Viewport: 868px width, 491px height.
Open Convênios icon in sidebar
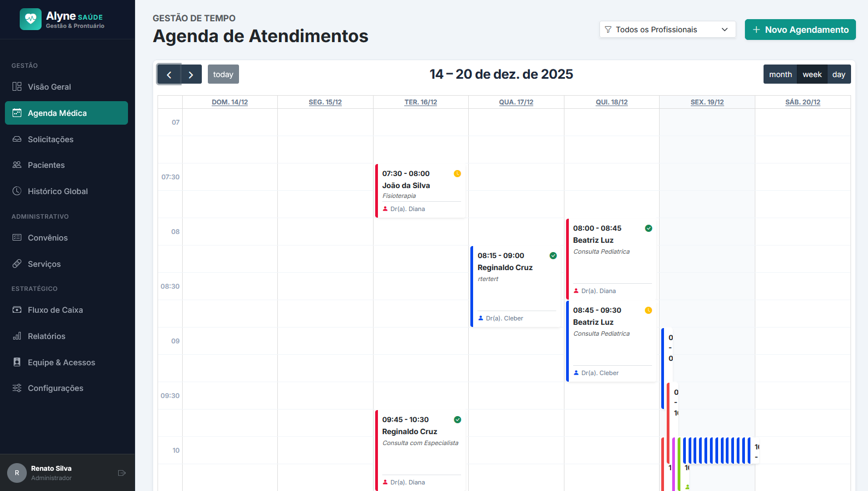click(x=17, y=237)
